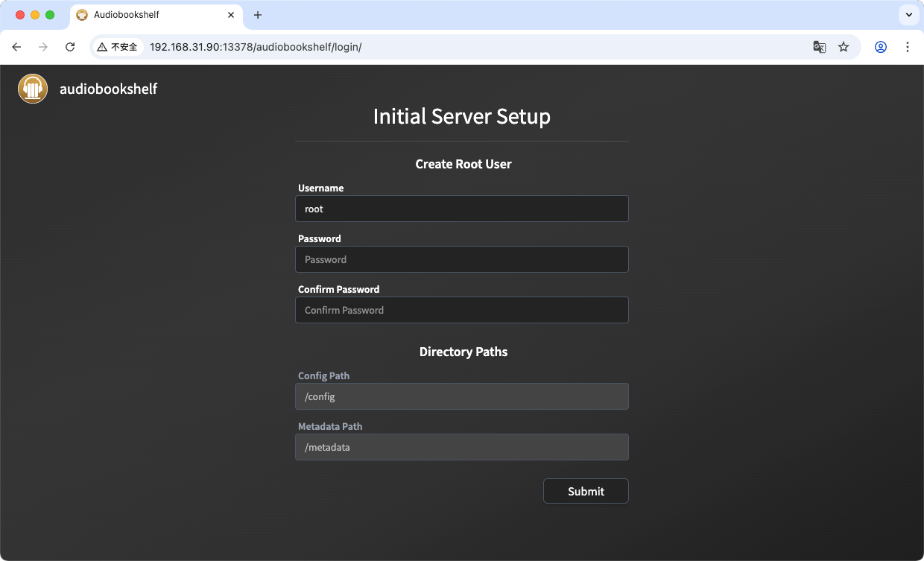Click the Metadata Path field
924x561 pixels.
[x=461, y=447]
